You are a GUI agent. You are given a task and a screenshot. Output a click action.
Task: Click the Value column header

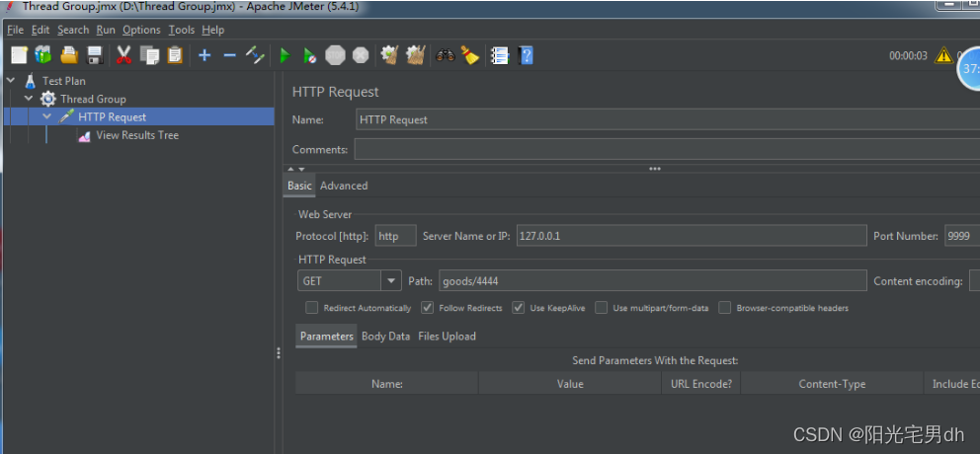coord(570,384)
